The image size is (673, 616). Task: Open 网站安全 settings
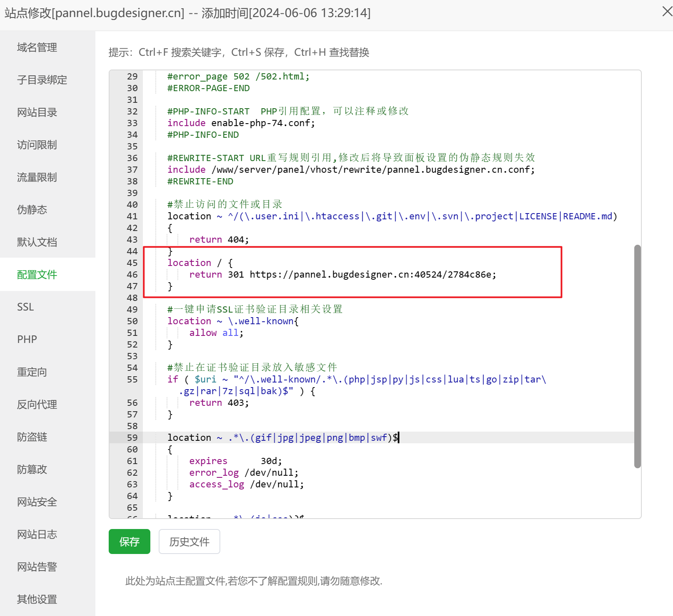37,502
